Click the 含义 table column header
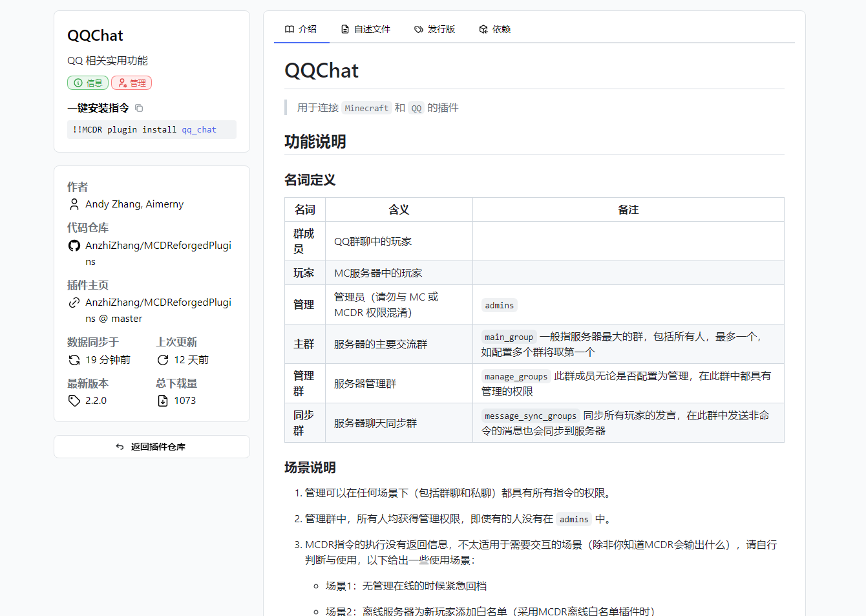 [399, 209]
